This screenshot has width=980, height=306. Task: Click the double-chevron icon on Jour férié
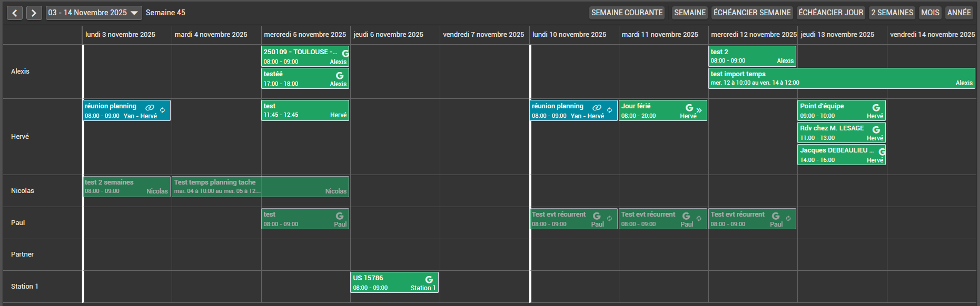coord(699,110)
